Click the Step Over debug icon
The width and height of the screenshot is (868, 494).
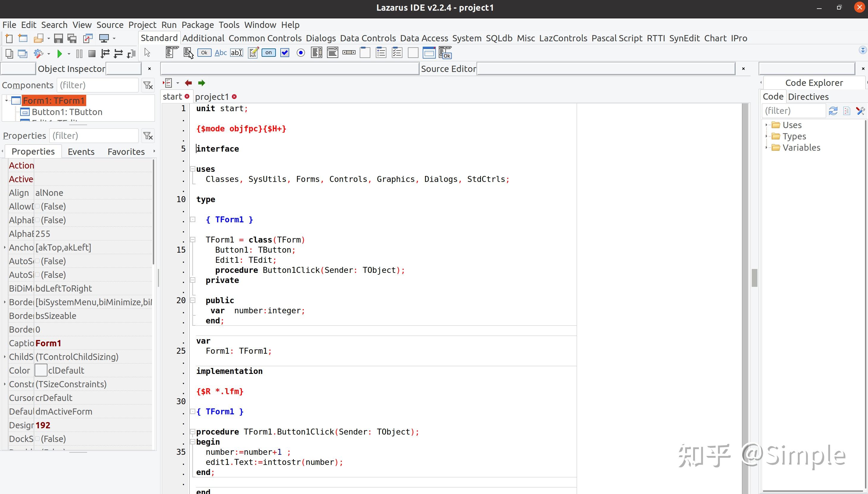118,54
